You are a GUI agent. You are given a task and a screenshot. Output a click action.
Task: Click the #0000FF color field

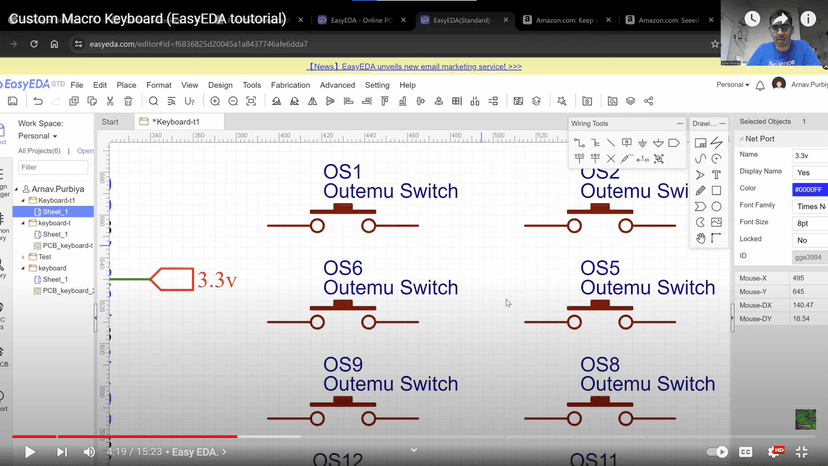[x=809, y=189]
